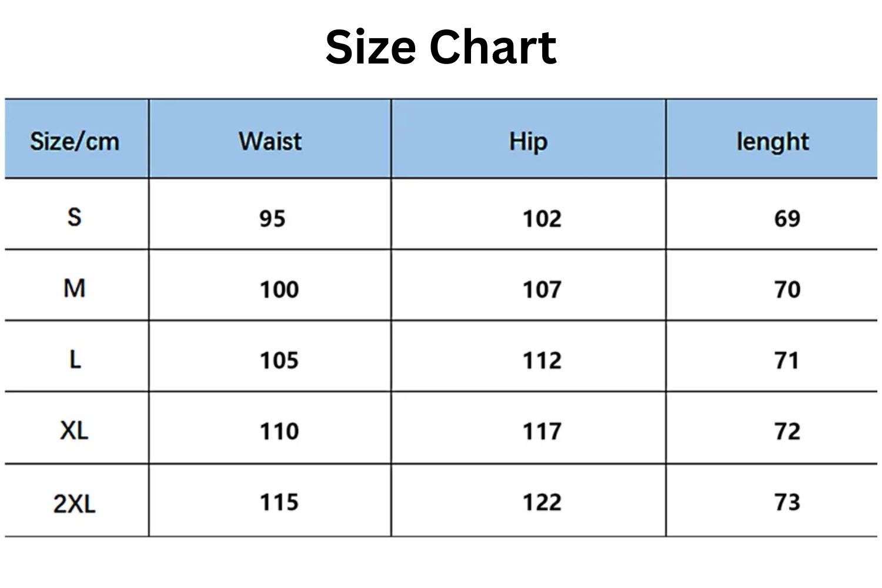This screenshot has height=588, width=882.
Task: Click the Size Chart title
Action: (x=440, y=47)
